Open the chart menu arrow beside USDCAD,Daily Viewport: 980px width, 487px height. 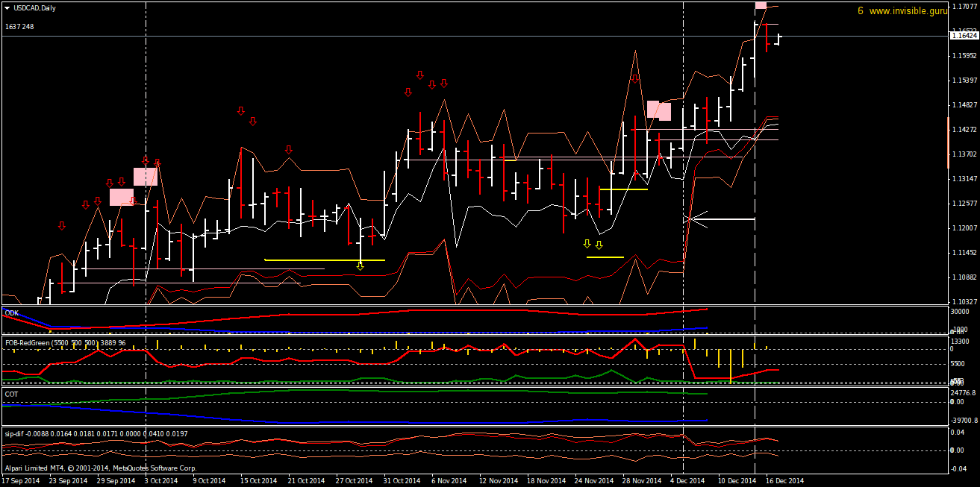click(7, 7)
